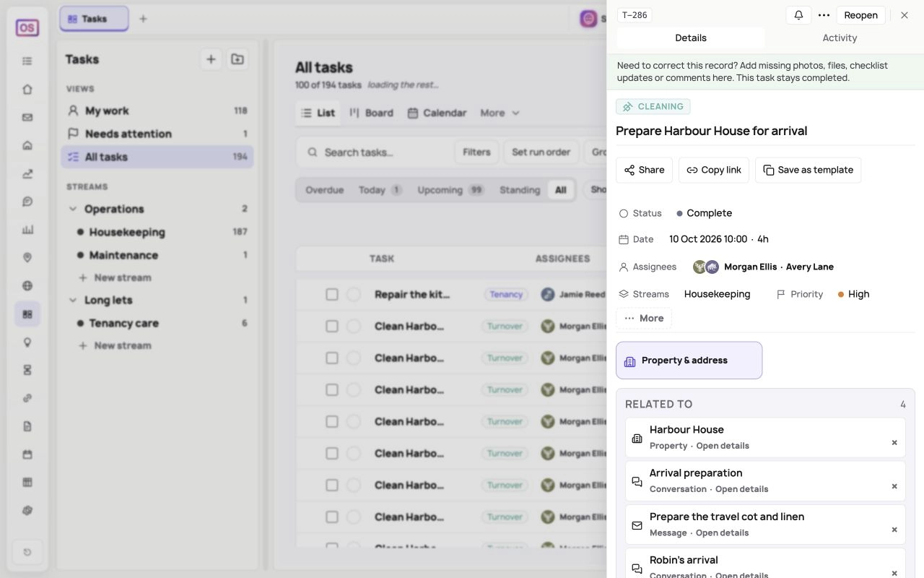Show the Overdue tasks filter tab

(324, 190)
